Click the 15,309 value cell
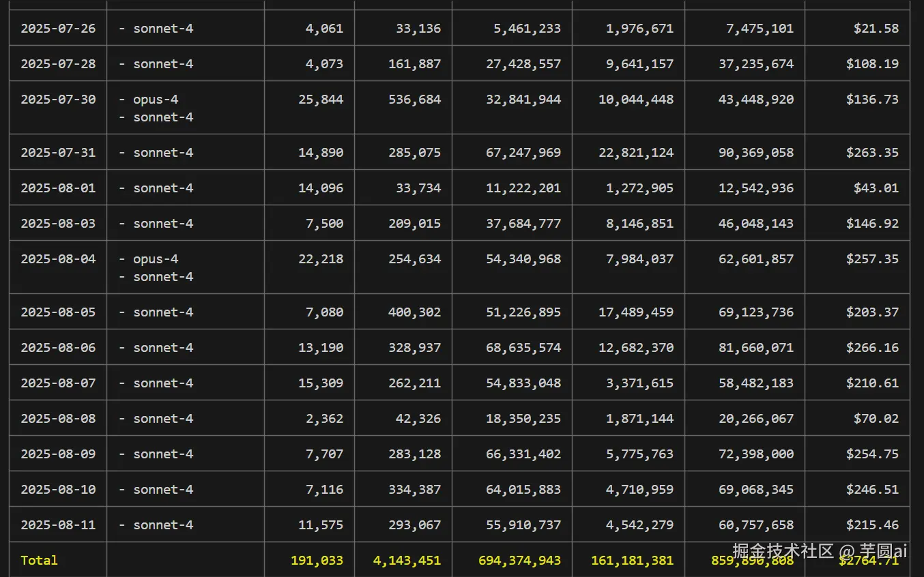Viewport: 924px width, 577px height. (321, 383)
